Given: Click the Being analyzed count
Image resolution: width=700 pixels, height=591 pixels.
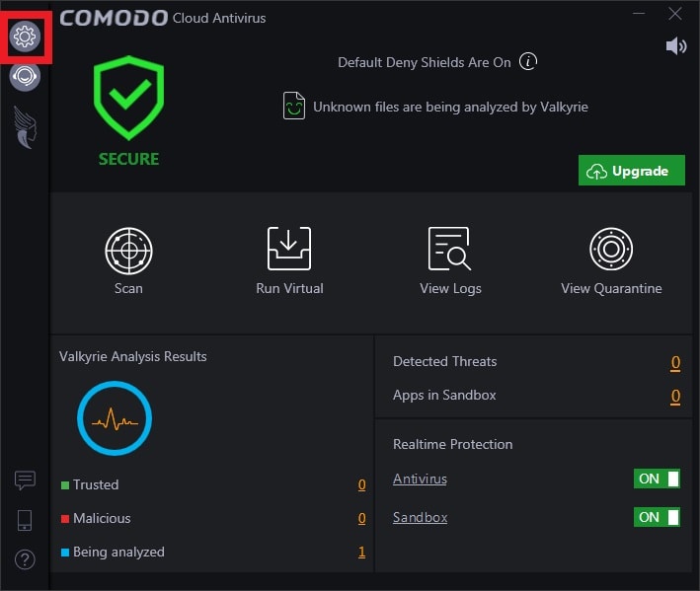Looking at the screenshot, I should [x=361, y=553].
